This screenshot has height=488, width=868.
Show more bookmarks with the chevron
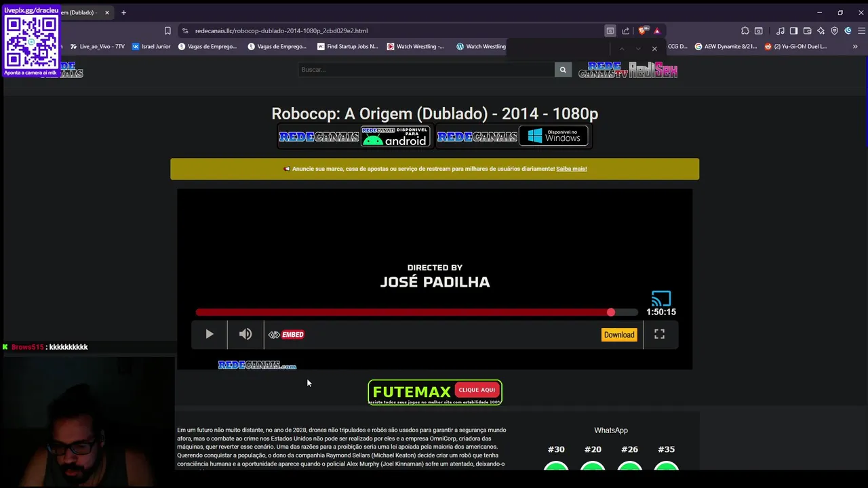(854, 47)
